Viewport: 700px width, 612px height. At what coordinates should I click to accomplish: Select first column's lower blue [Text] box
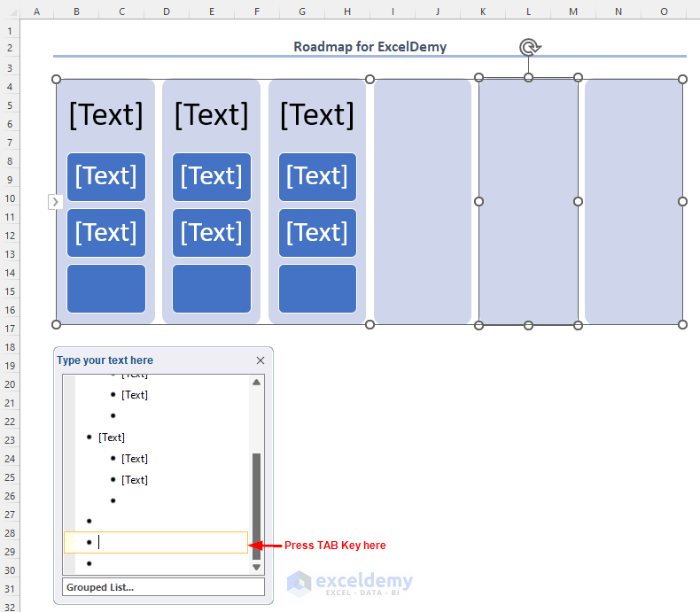106,233
